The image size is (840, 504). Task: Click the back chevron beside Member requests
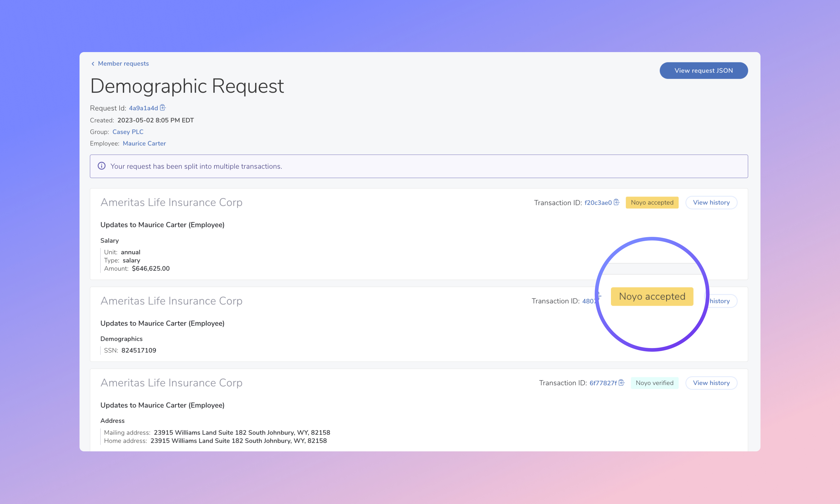tap(93, 64)
